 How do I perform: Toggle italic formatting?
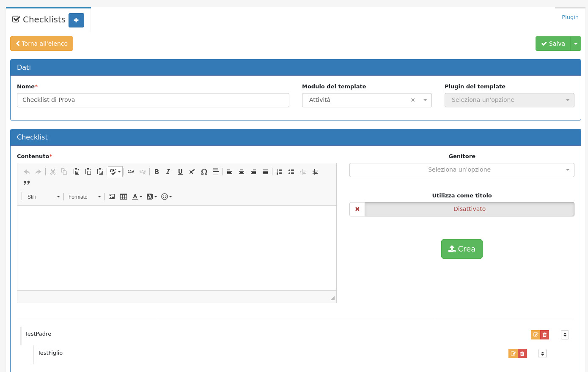tap(168, 172)
